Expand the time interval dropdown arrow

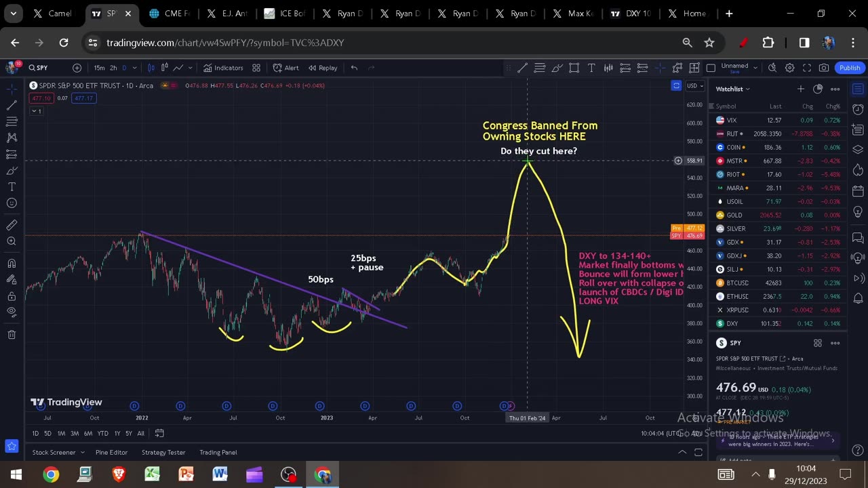click(x=134, y=68)
